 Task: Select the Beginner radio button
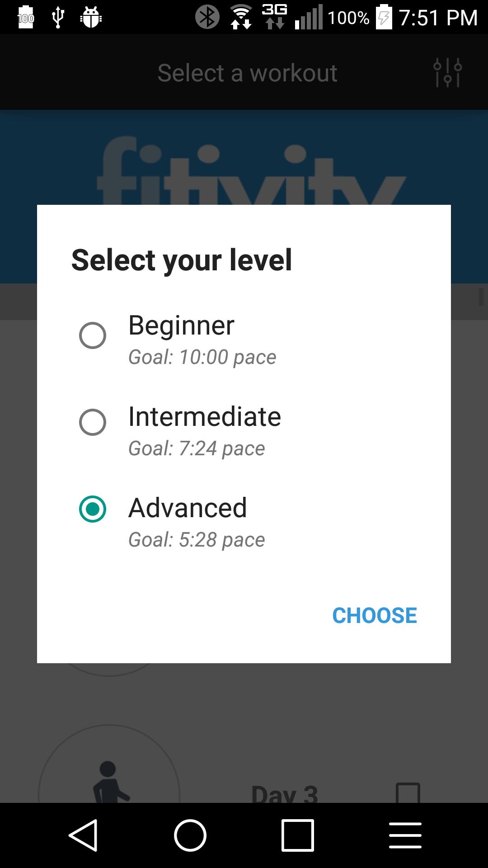[93, 335]
